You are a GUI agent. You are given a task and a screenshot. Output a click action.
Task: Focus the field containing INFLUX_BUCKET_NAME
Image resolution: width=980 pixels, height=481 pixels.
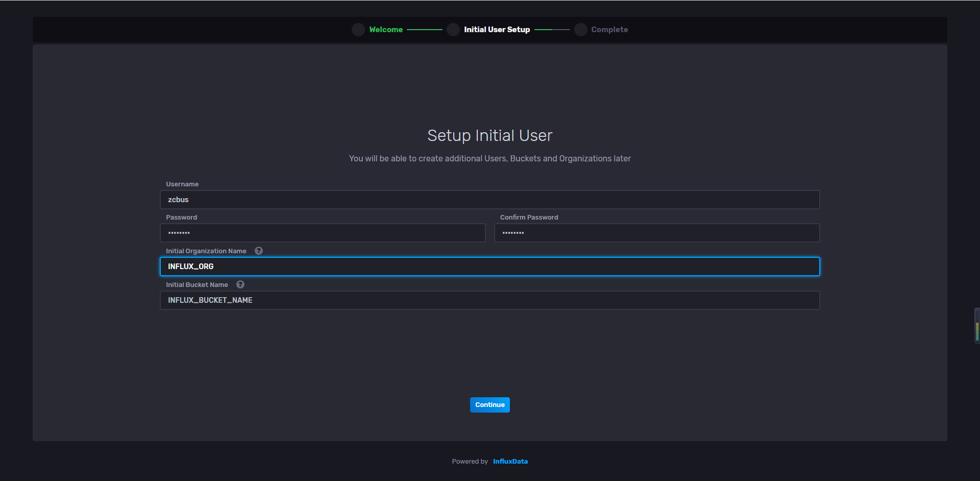point(490,300)
